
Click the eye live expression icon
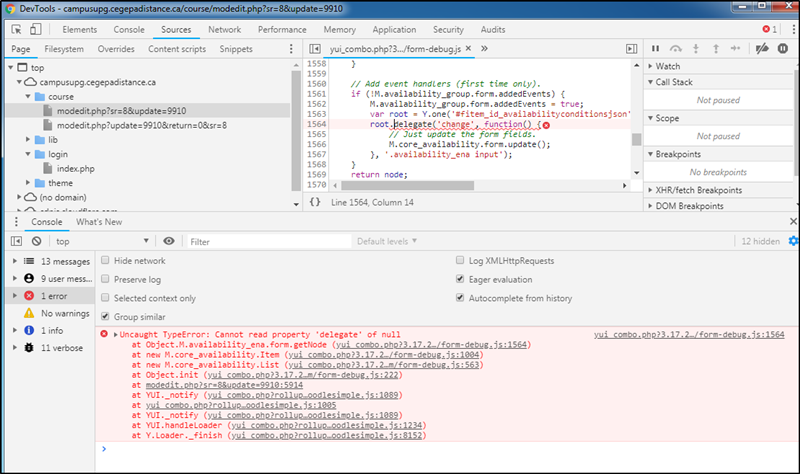[x=169, y=241]
